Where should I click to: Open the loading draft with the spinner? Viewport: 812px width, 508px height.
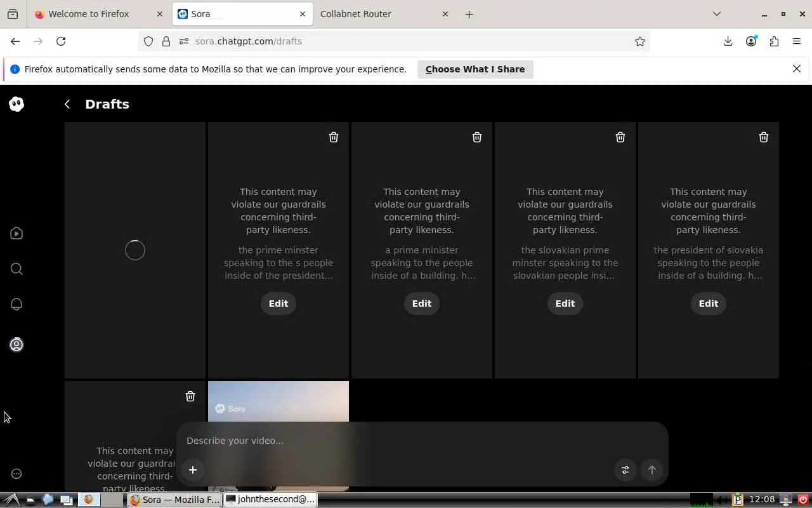point(135,250)
